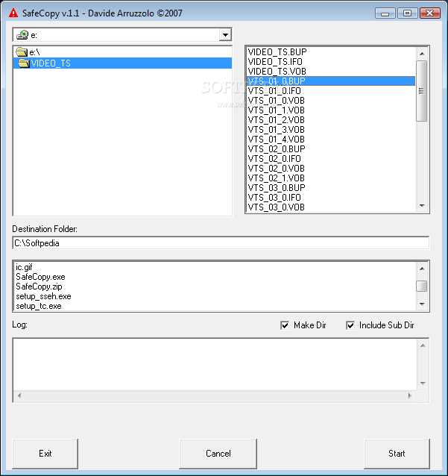Image resolution: width=448 pixels, height=476 pixels.
Task: Select the VIDEO_TS folder
Action: coord(122,63)
